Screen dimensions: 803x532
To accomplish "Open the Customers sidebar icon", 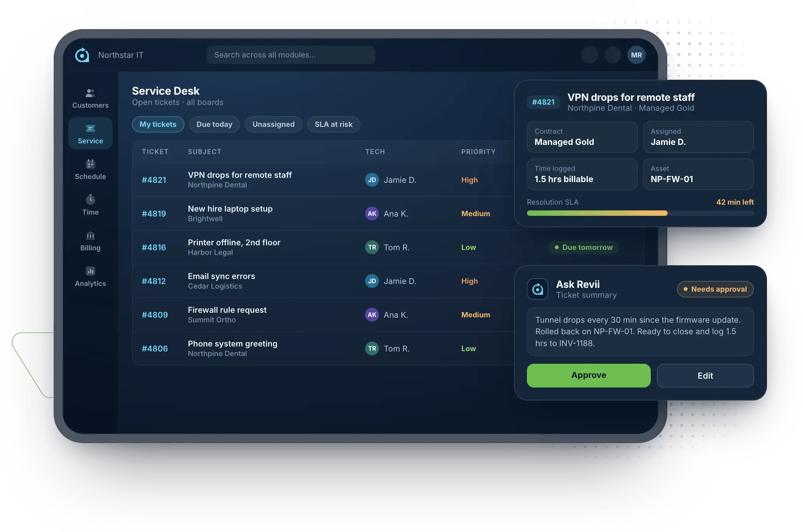I will click(91, 93).
